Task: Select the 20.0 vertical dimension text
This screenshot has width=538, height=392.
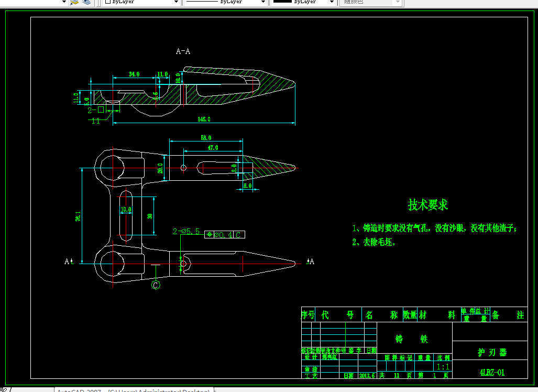Action: (x=160, y=168)
